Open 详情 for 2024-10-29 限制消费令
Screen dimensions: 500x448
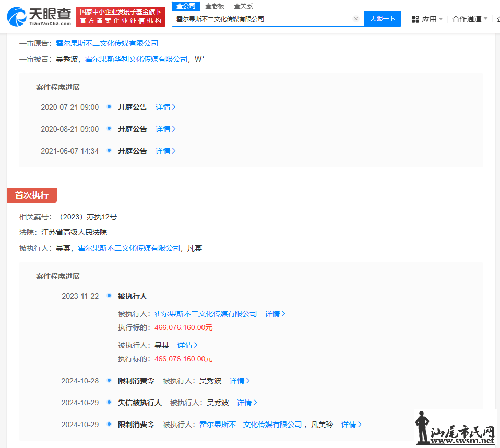click(x=351, y=425)
